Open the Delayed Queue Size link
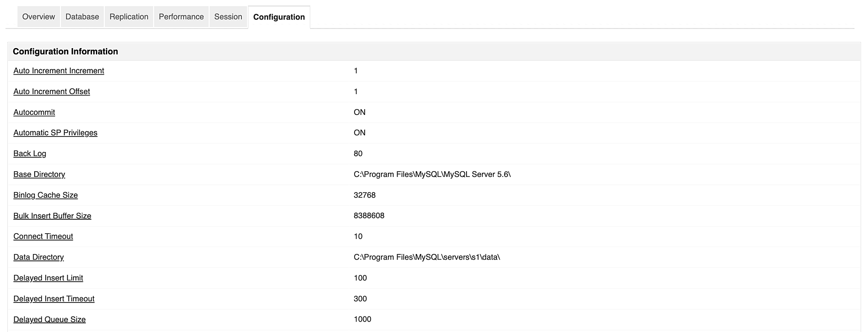The height and width of the screenshot is (332, 868). coord(49,319)
